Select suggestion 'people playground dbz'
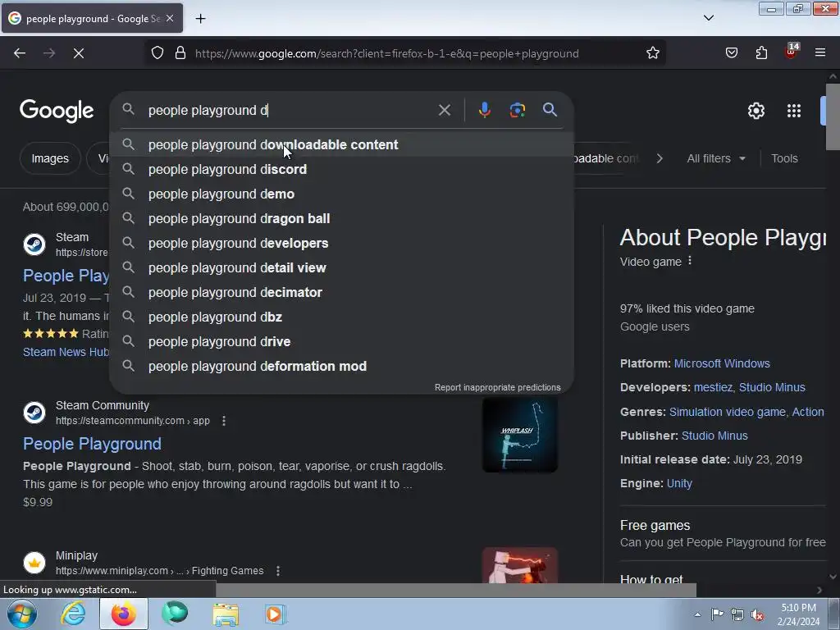The image size is (840, 630). point(341,317)
